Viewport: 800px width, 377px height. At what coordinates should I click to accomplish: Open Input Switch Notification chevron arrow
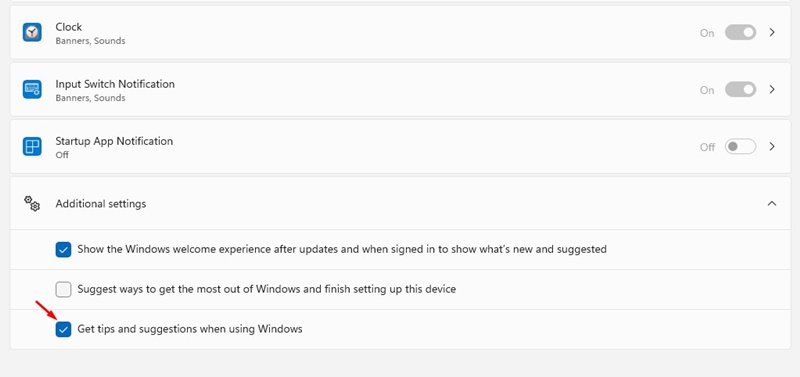pyautogui.click(x=772, y=90)
